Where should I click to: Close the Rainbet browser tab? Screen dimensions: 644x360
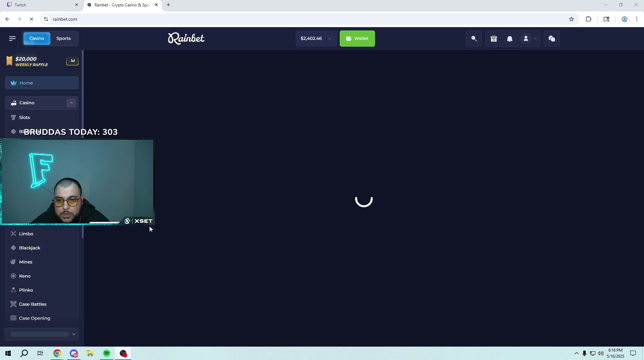click(x=156, y=5)
